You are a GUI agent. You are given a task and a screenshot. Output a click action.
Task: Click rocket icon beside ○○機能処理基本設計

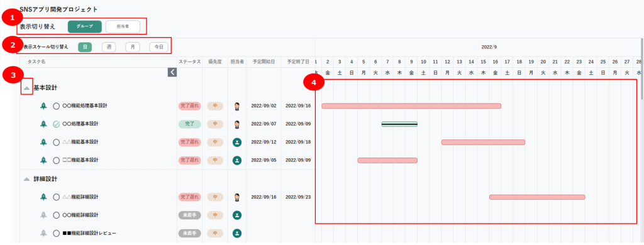[43, 106]
